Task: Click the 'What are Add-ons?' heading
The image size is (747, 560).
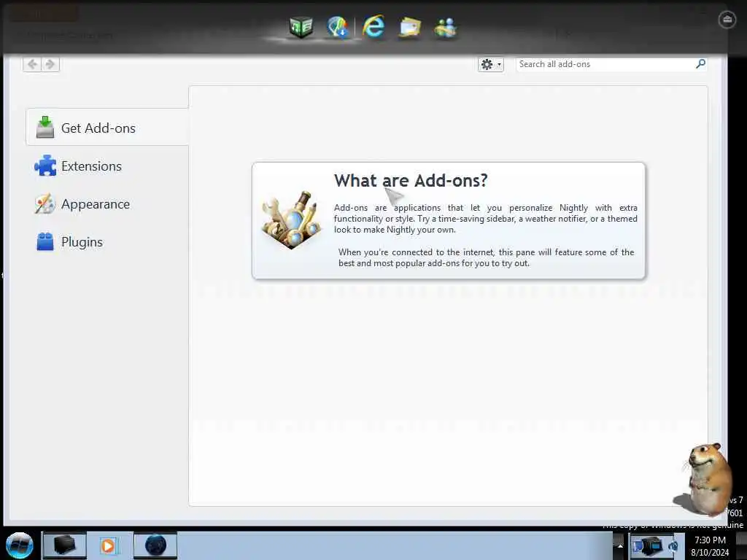Action: pyautogui.click(x=411, y=181)
